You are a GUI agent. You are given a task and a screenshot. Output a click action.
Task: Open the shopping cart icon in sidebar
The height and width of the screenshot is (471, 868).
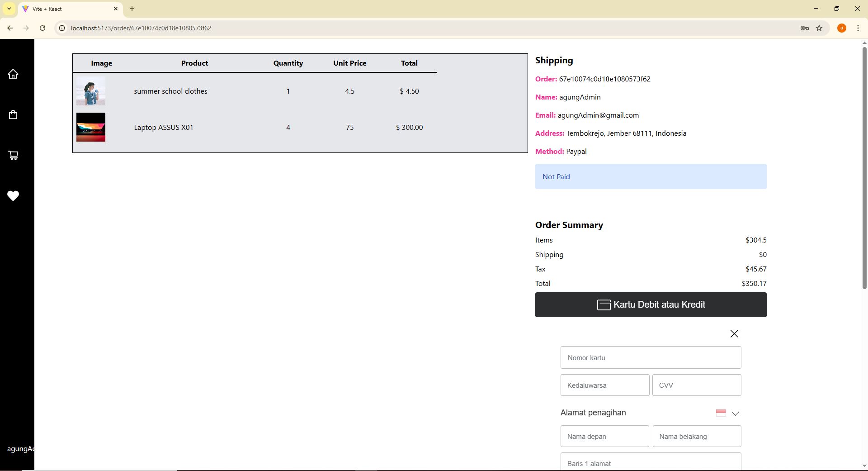pos(13,155)
